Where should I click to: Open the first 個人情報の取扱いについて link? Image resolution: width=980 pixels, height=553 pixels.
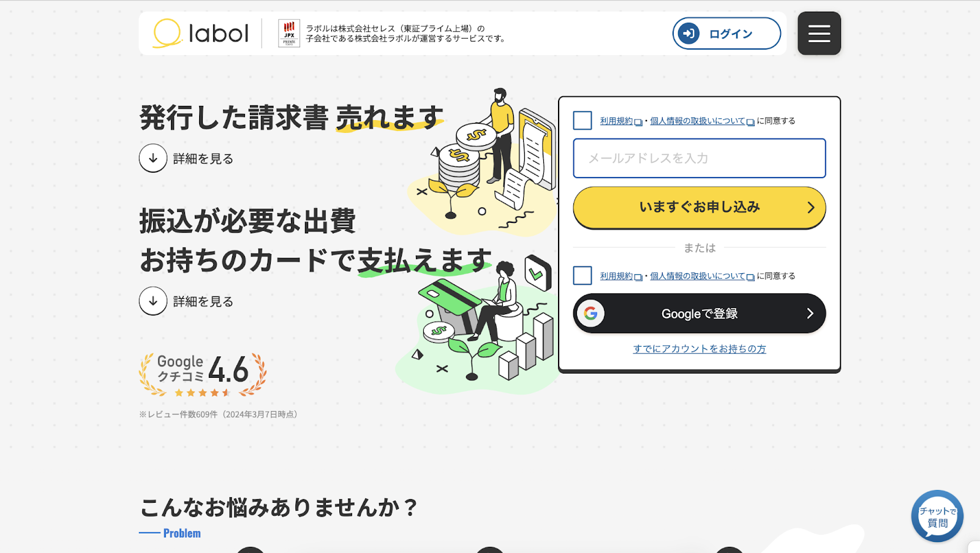click(x=698, y=121)
